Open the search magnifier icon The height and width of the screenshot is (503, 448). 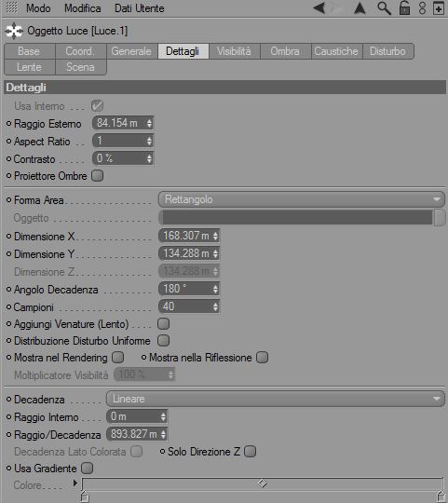(384, 8)
